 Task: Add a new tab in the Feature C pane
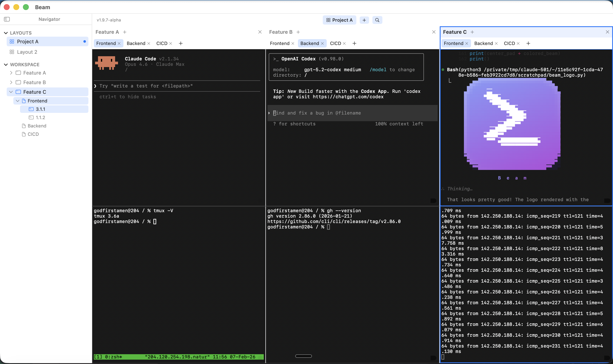(528, 43)
